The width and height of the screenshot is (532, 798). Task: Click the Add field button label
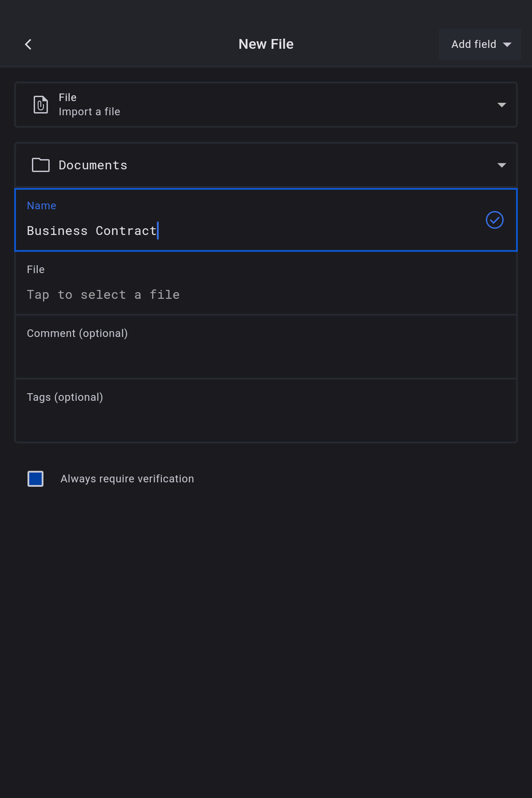click(473, 44)
